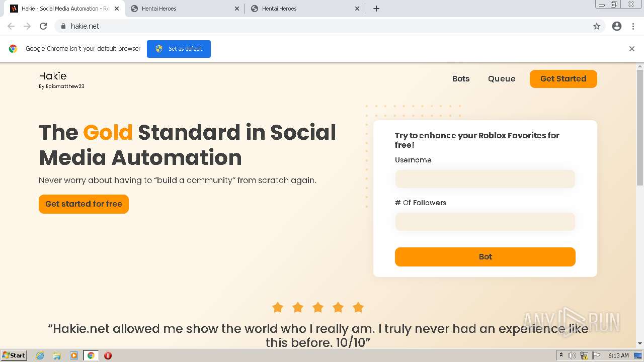
Task: Switch to the second Hentai Heroes tab
Action: pyautogui.click(x=304, y=9)
